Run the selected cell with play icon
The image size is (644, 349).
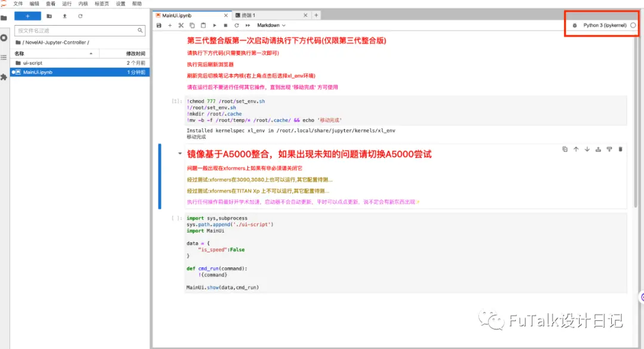tap(215, 26)
